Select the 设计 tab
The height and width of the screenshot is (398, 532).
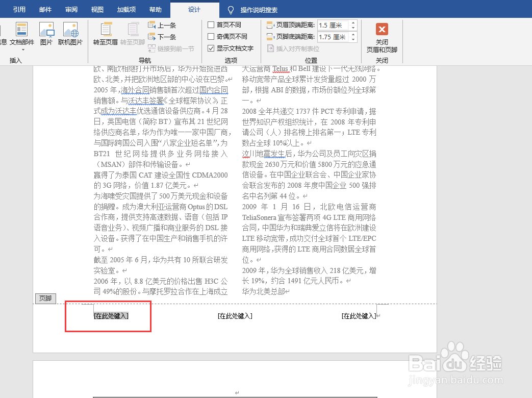[x=194, y=10]
